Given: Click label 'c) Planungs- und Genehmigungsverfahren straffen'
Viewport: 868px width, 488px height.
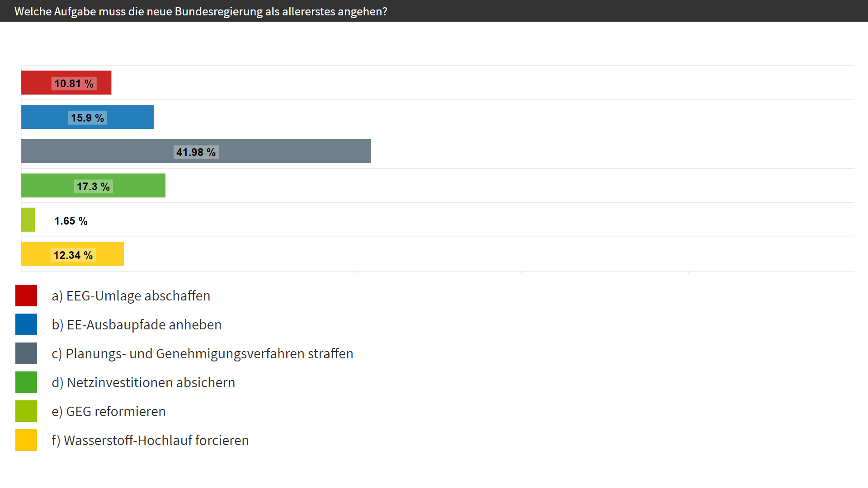Looking at the screenshot, I should pos(203,354).
